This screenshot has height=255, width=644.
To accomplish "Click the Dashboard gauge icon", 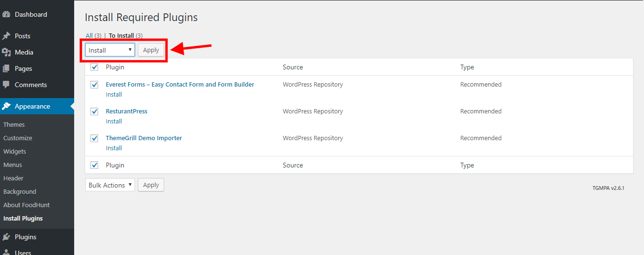I will point(6,15).
